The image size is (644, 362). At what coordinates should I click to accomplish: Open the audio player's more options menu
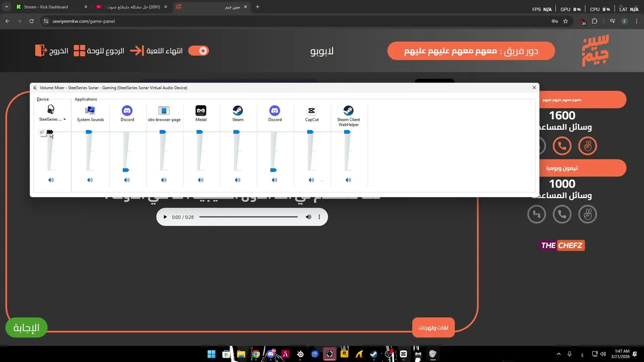point(319,217)
